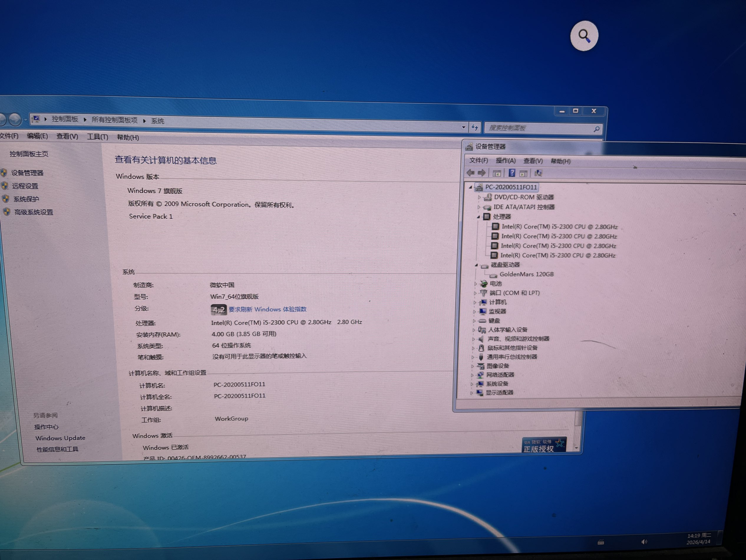Expand the 显示适配器 display adapters node

pos(471,393)
